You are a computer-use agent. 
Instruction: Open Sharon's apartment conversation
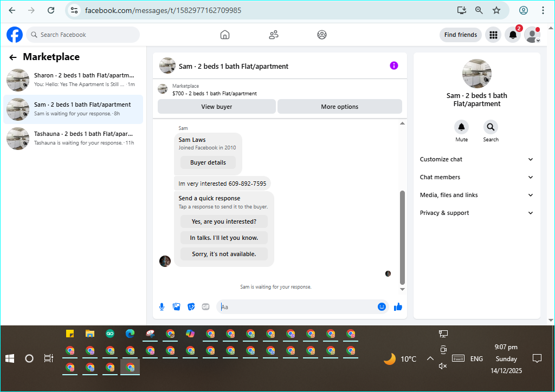click(x=73, y=80)
